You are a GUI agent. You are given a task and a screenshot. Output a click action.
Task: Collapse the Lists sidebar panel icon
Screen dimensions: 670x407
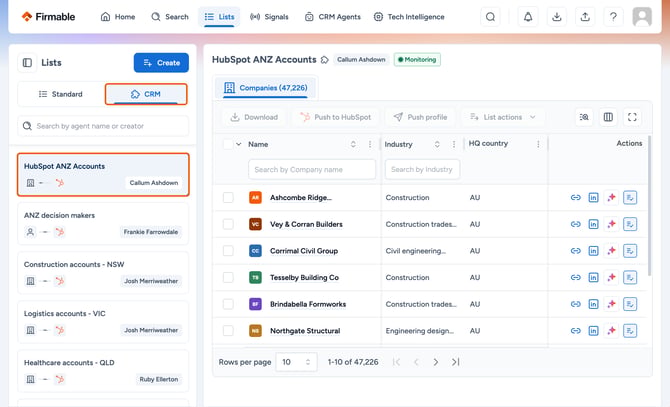click(x=27, y=63)
